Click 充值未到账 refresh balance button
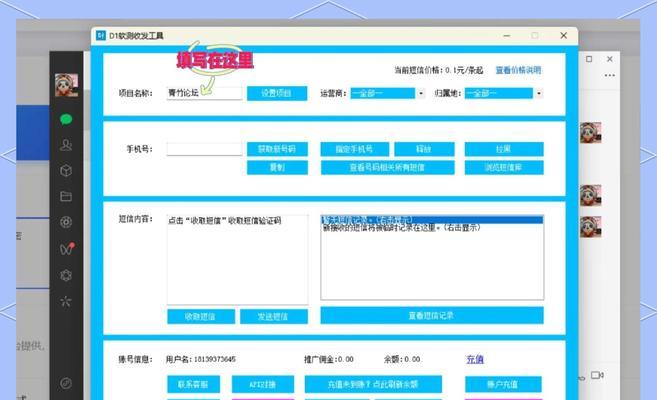 pyautogui.click(x=373, y=384)
